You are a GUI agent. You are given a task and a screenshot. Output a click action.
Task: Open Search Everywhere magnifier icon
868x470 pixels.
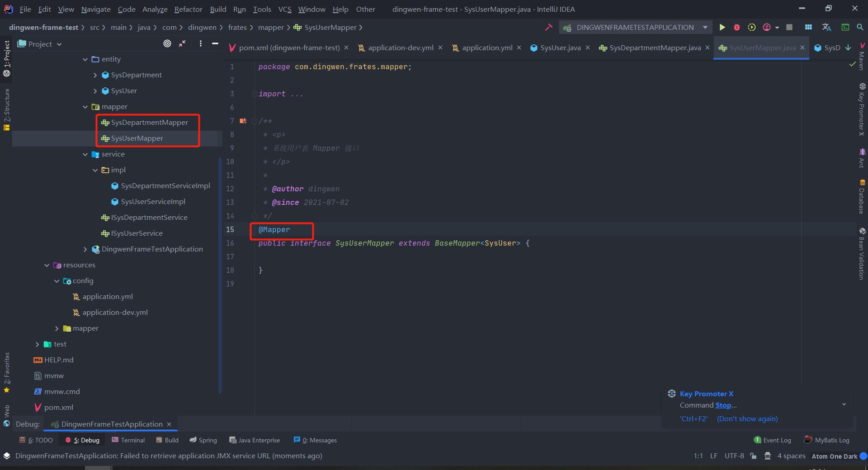[860, 27]
